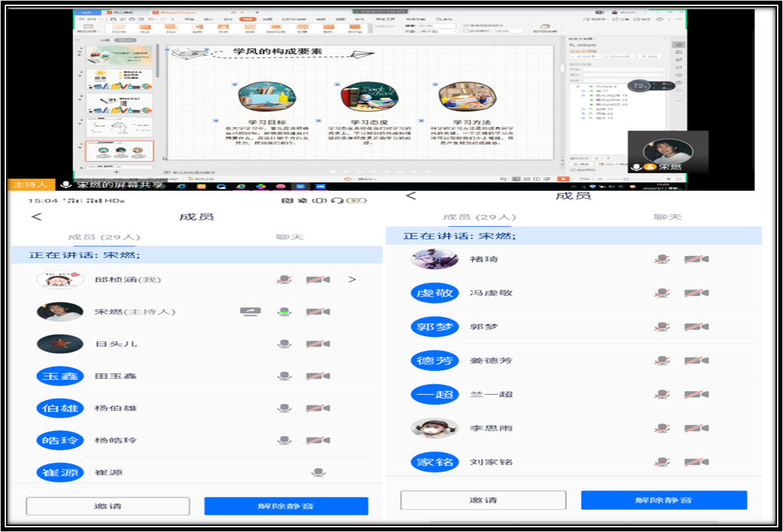
Task: Toggle the muted microphone for 冯虔敬
Action: click(662, 293)
